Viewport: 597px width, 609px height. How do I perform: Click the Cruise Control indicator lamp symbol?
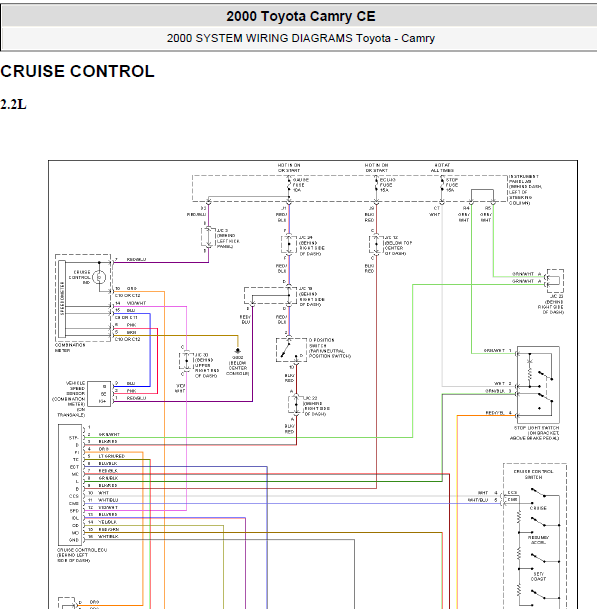(99, 277)
